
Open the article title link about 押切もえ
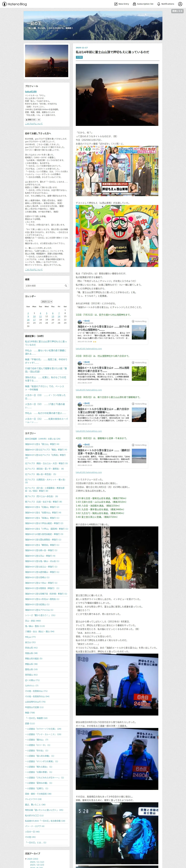coord(112,52)
